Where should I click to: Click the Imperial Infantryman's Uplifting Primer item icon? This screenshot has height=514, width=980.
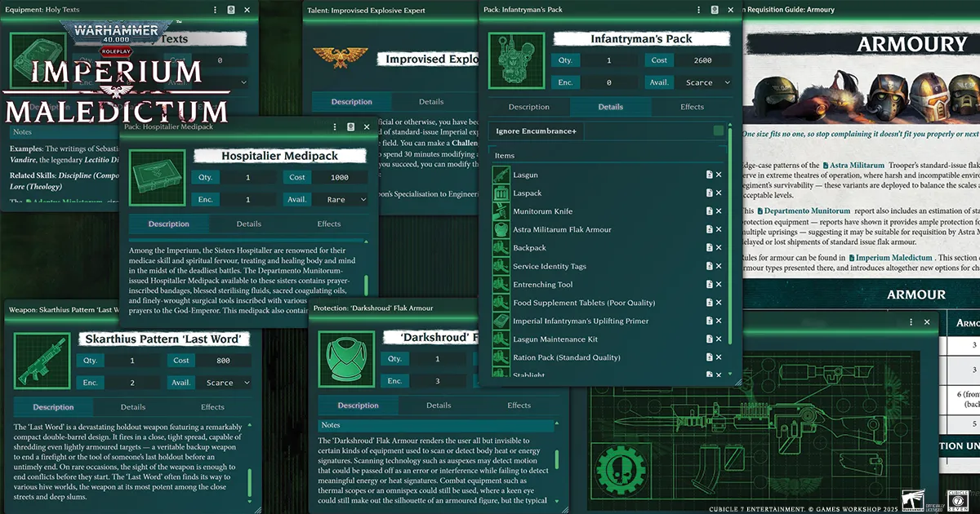501,321
